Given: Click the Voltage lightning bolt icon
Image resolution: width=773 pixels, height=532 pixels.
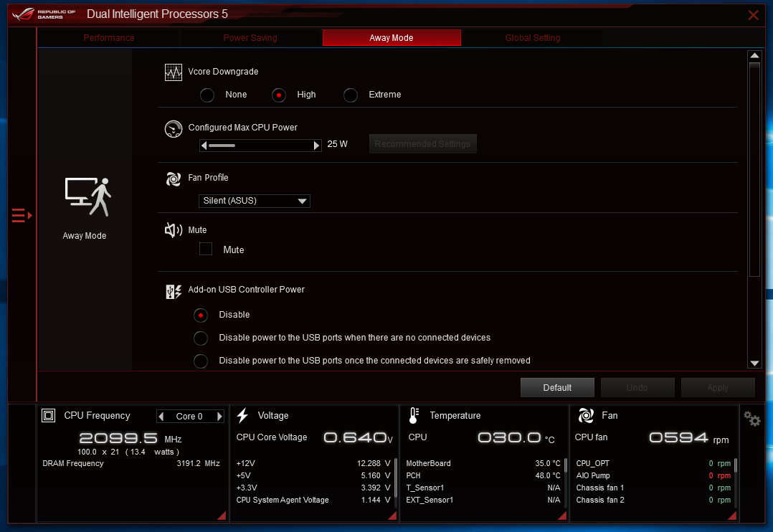Looking at the screenshot, I should coord(242,416).
